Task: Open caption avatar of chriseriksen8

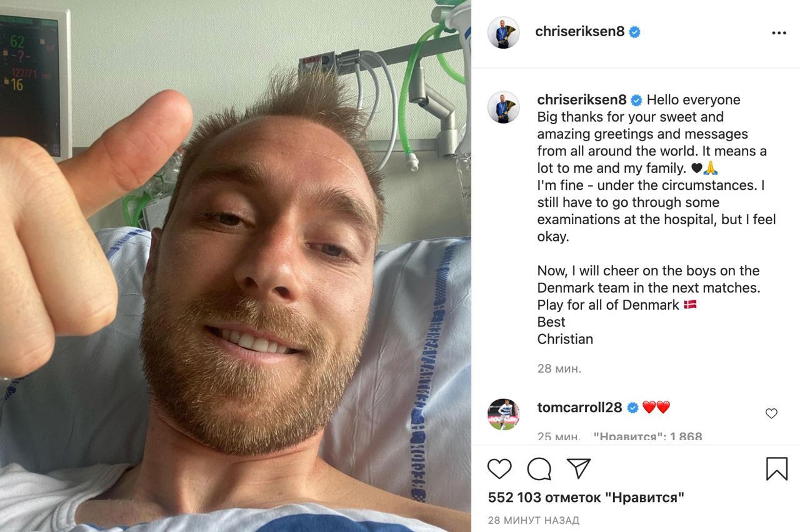Action: [503, 107]
